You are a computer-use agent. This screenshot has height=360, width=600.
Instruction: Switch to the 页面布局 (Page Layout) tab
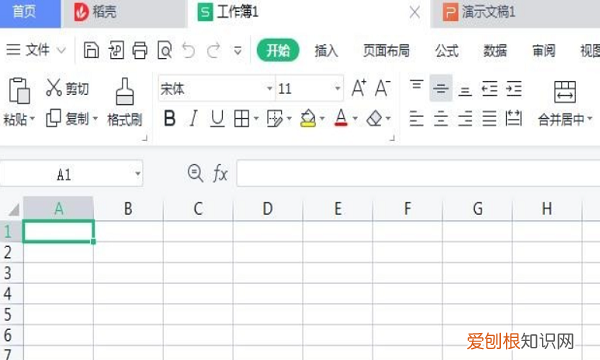386,50
